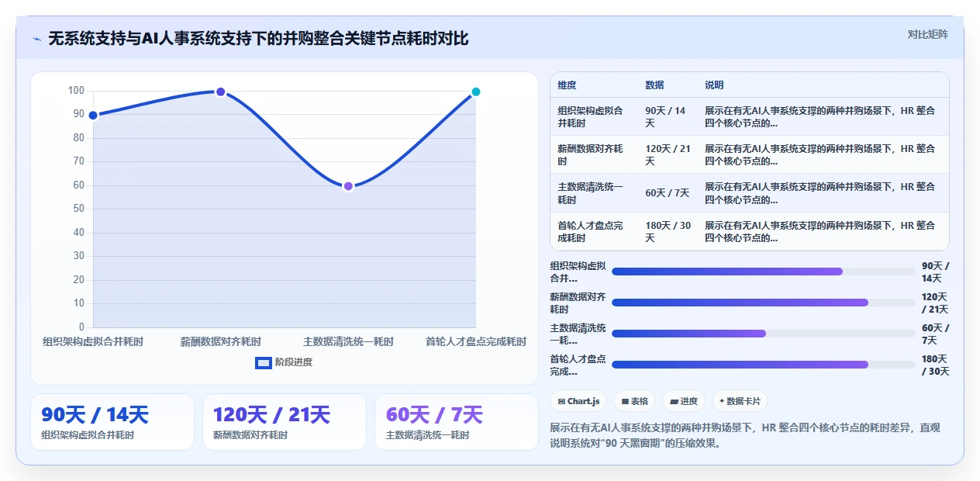Click the chart point for 首轮人才盘点完成耗时

tap(476, 92)
